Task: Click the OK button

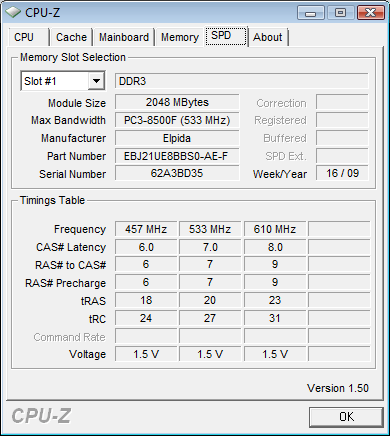Action: click(346, 417)
